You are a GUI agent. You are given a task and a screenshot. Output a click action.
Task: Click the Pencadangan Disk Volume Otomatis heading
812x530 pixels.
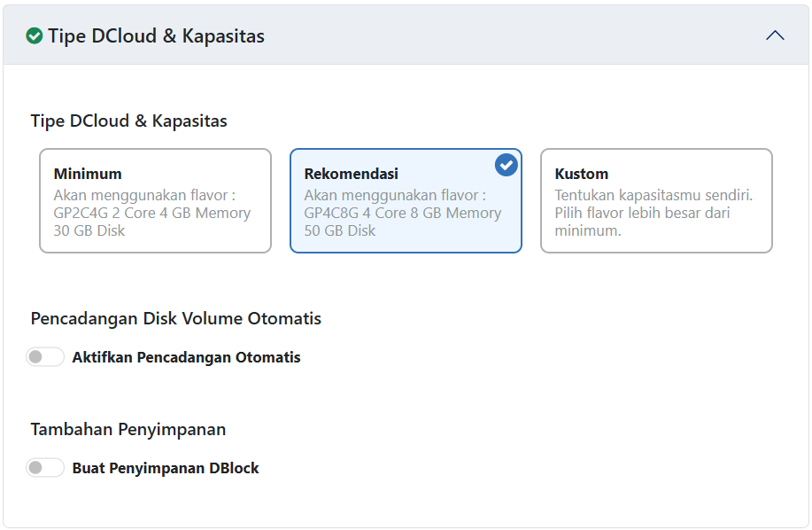click(x=174, y=318)
